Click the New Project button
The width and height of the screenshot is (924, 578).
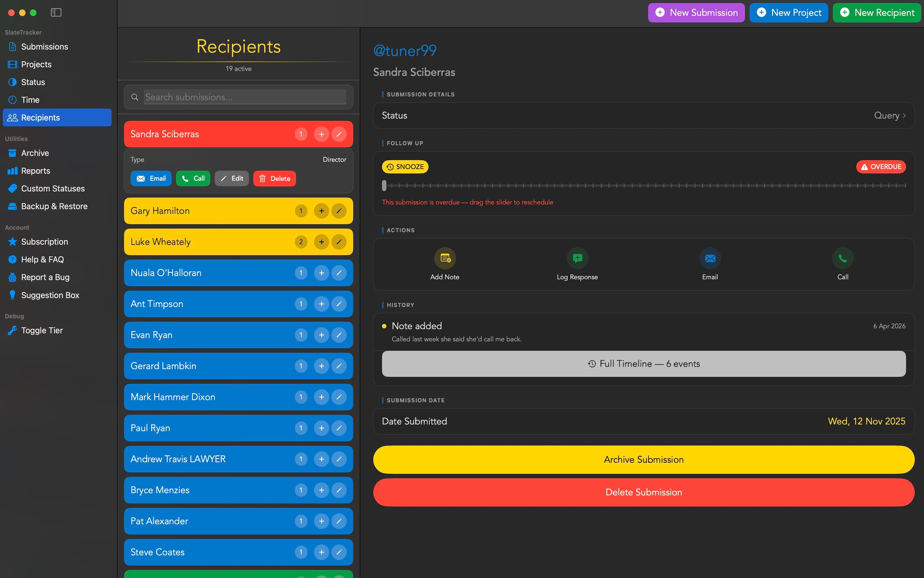(x=789, y=13)
